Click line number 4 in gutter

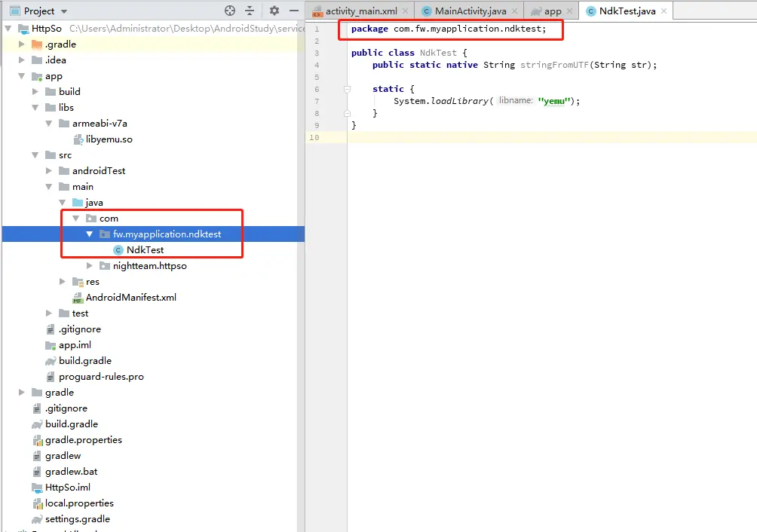tap(317, 65)
